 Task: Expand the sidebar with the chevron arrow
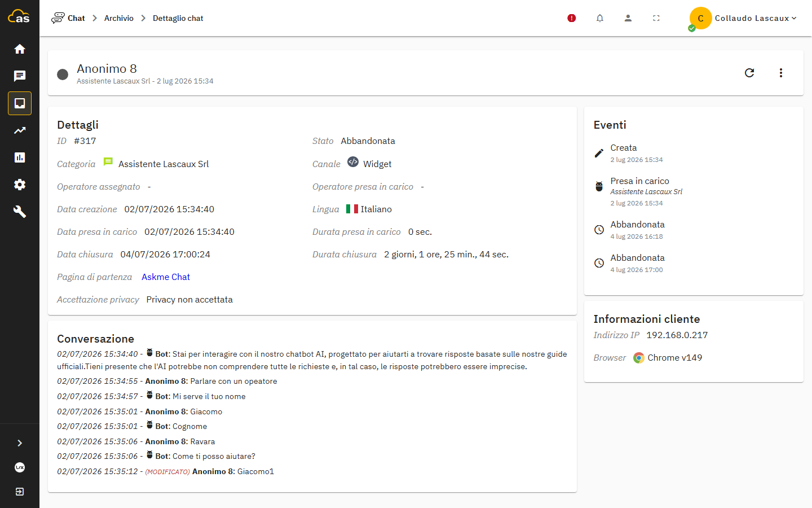point(20,443)
